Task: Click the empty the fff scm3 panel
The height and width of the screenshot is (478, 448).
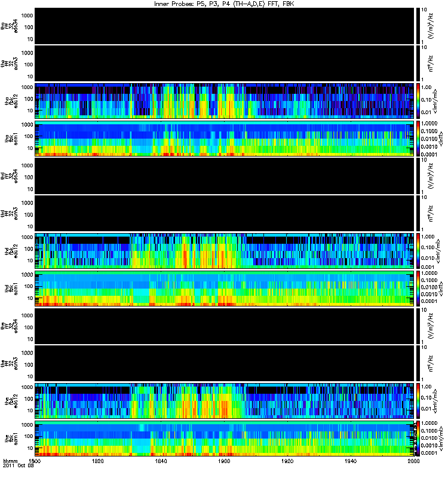Action: tap(225, 363)
